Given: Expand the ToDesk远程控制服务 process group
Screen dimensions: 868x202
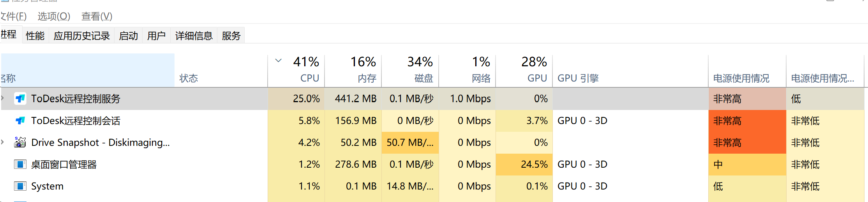Looking at the screenshot, I should pyautogui.click(x=3, y=98).
